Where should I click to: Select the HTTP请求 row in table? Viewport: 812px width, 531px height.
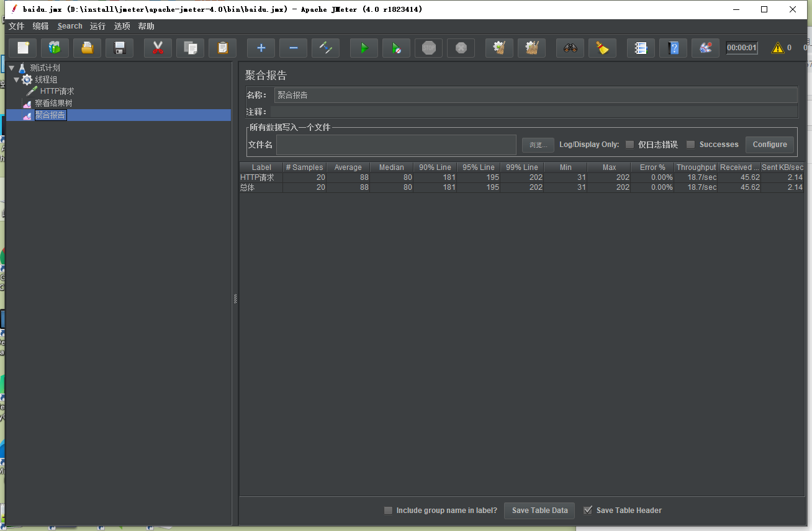tap(521, 177)
